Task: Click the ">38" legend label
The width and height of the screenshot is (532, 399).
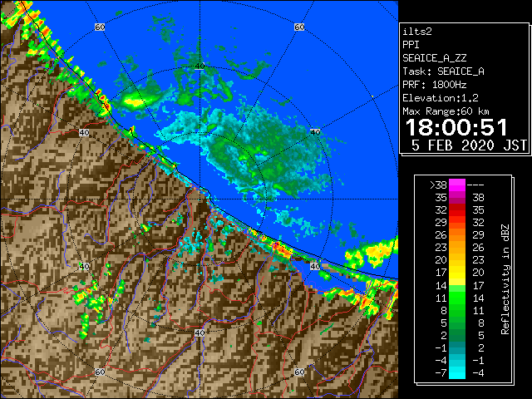Action: [438, 185]
